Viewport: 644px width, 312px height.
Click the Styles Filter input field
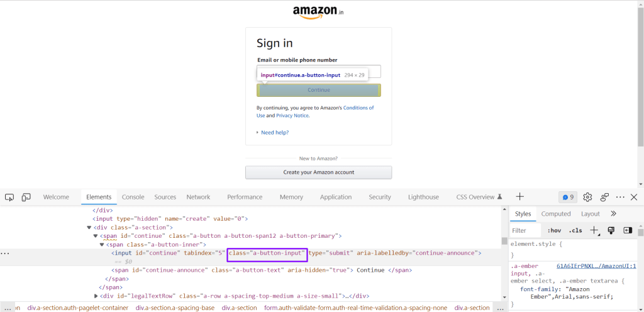coord(525,230)
